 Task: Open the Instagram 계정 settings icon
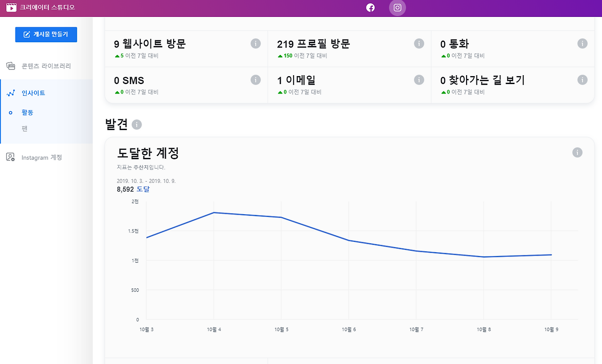pos(9,157)
